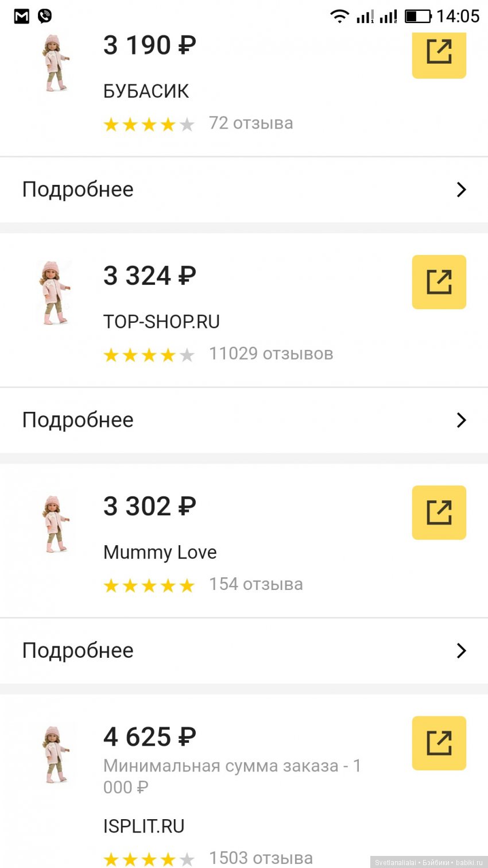Open the 72 отзыва reviews for БУБАСИК
This screenshot has height=868, width=488.
click(x=251, y=123)
